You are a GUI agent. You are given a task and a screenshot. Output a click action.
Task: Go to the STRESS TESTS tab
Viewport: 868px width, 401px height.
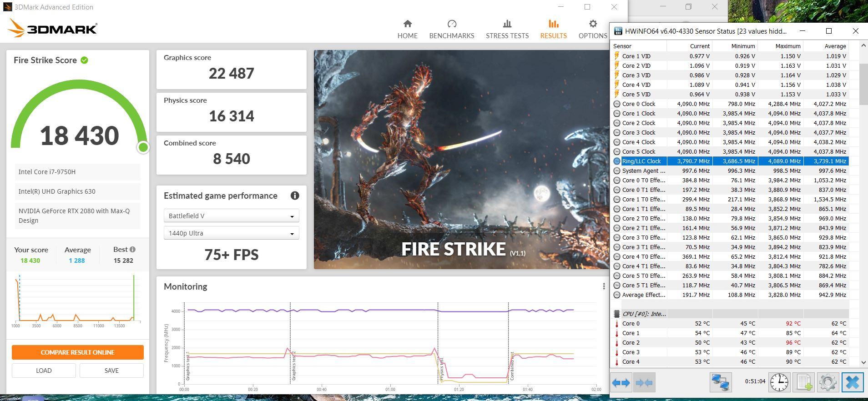pos(507,29)
